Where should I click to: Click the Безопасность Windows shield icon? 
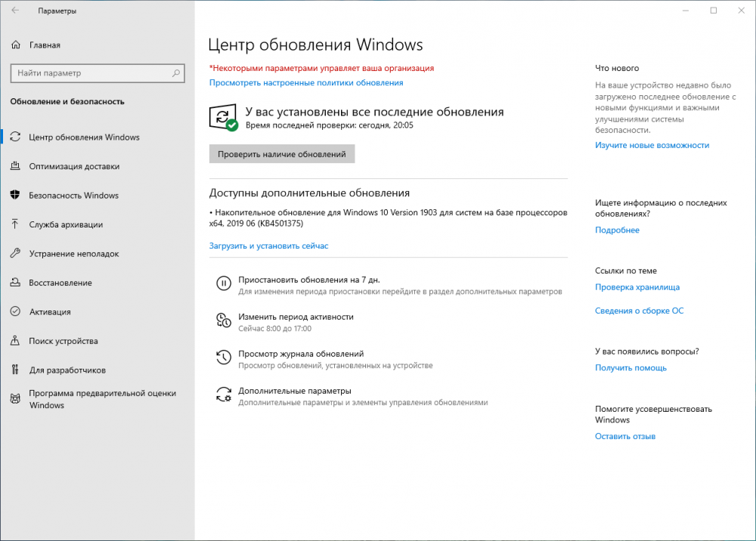[15, 195]
